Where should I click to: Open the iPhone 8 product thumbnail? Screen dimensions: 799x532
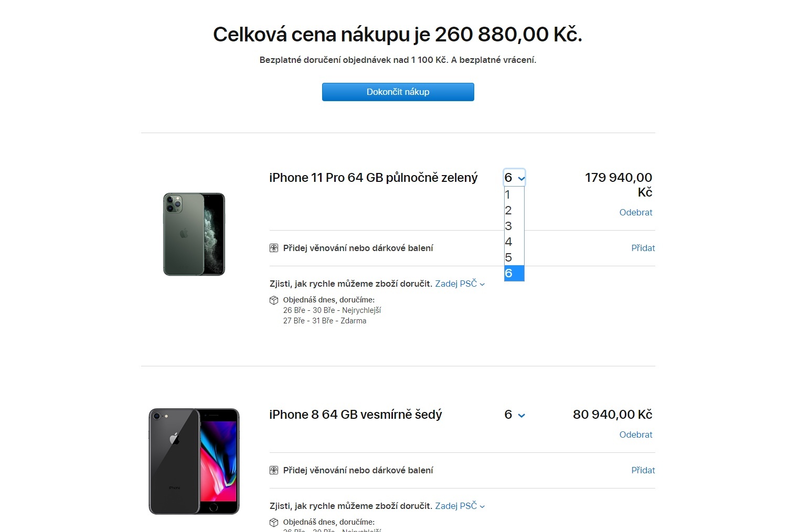(194, 461)
